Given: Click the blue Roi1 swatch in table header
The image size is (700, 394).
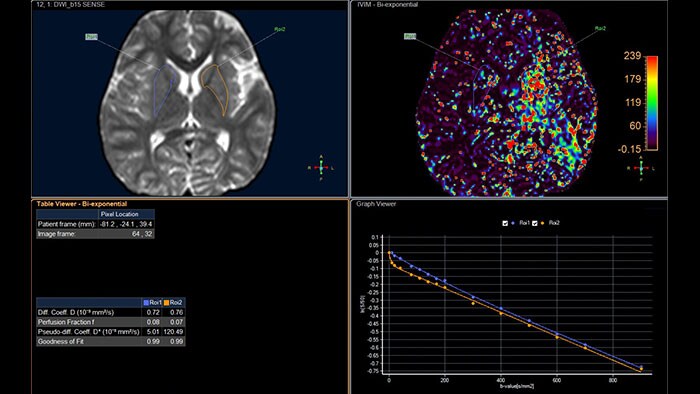Looking at the screenshot, I should coord(146,303).
